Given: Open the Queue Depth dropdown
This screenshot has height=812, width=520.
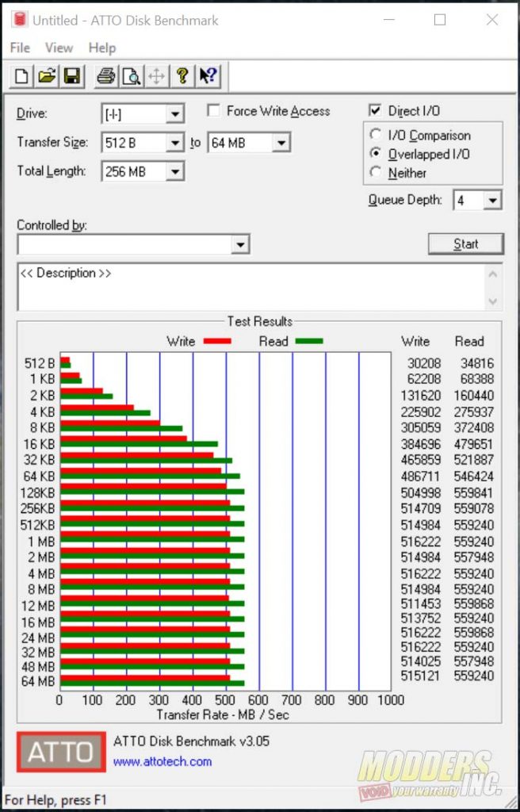Looking at the screenshot, I should point(492,201).
